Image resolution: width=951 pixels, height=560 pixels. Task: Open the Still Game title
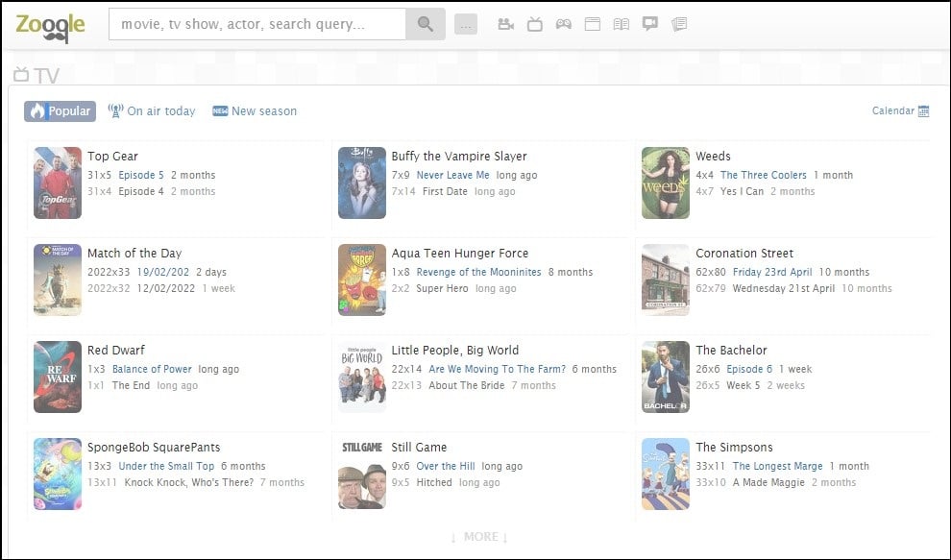click(x=419, y=448)
